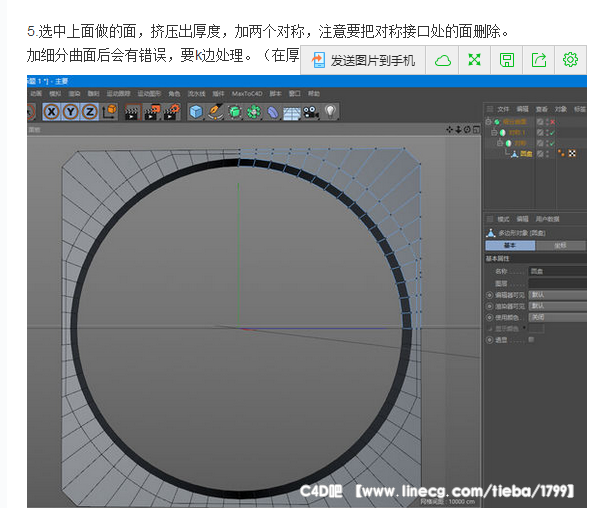
Task: Click the light bulb icon
Action: [x=330, y=112]
